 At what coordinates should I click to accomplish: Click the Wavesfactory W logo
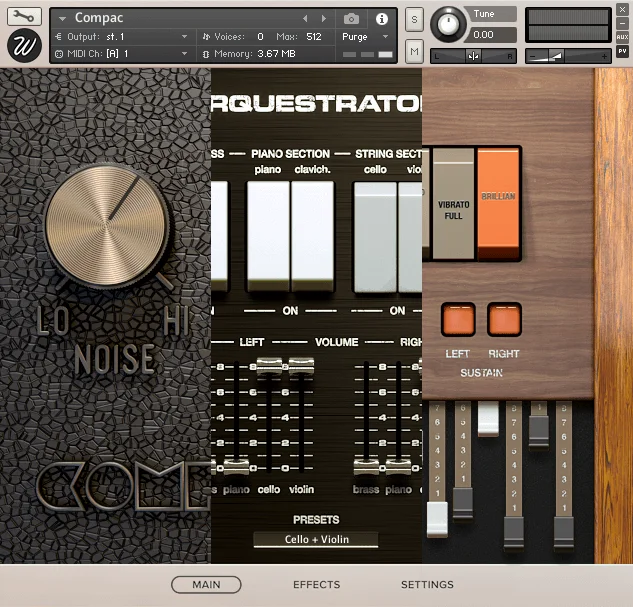click(24, 45)
